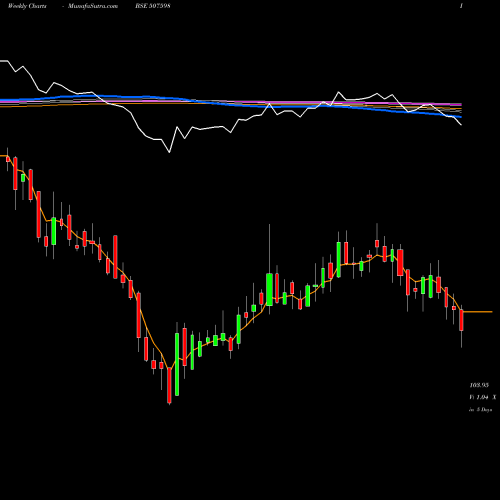Click the white indicator line's lowest trough point

(169, 152)
